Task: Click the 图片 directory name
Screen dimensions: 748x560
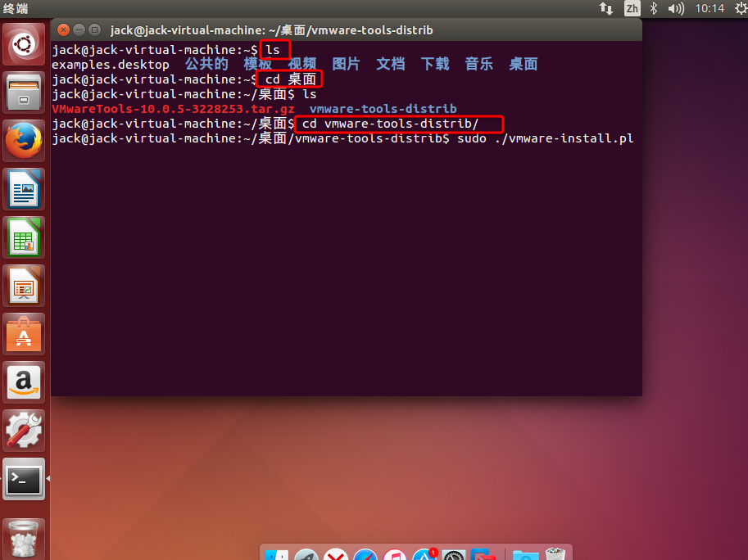Action: pyautogui.click(x=346, y=64)
